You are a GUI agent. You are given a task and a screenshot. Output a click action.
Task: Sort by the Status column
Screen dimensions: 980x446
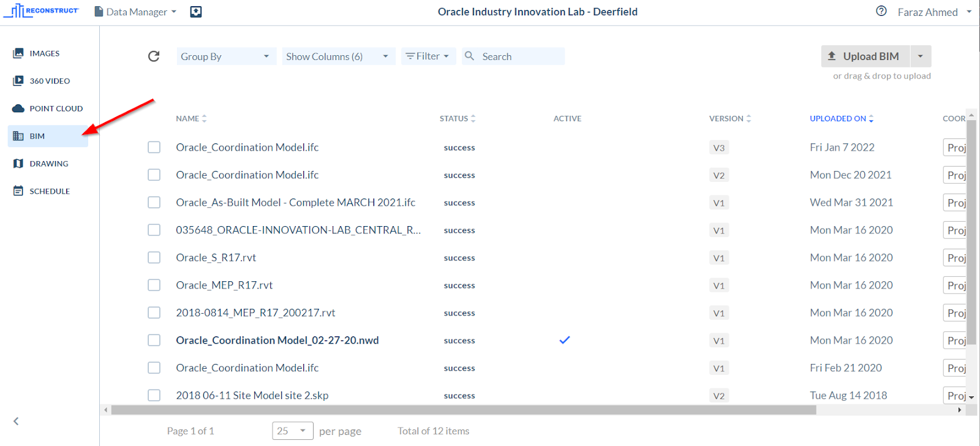458,119
